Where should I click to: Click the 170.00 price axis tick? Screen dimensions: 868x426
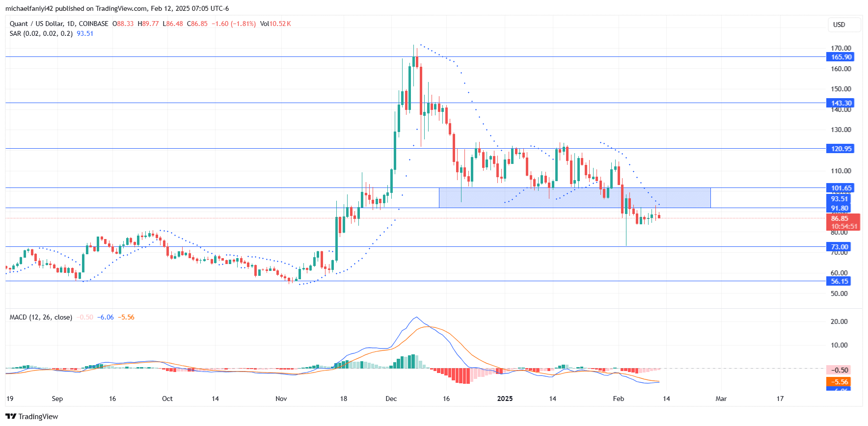pyautogui.click(x=841, y=48)
